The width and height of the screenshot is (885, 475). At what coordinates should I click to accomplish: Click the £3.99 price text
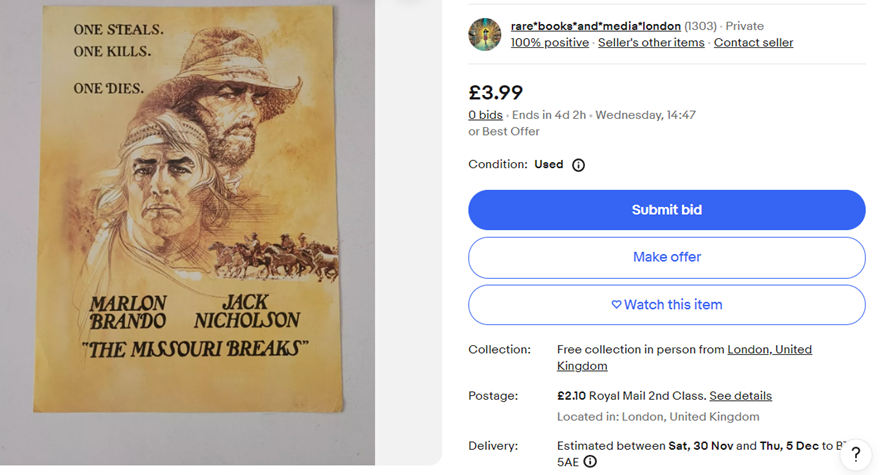click(x=496, y=92)
